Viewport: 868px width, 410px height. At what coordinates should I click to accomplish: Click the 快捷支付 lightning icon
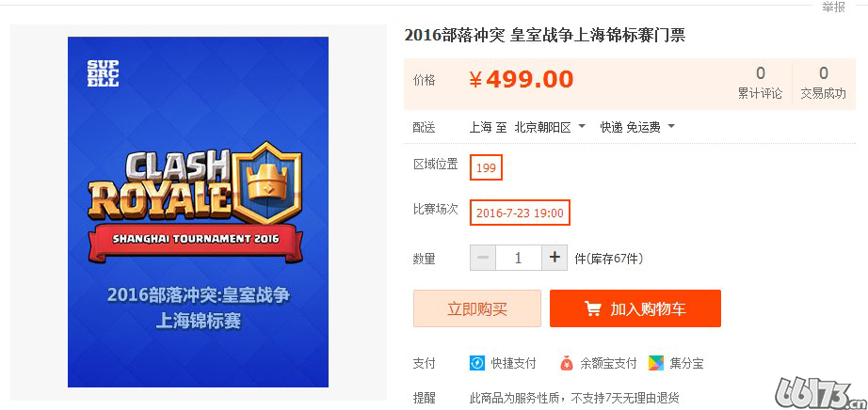click(x=476, y=363)
